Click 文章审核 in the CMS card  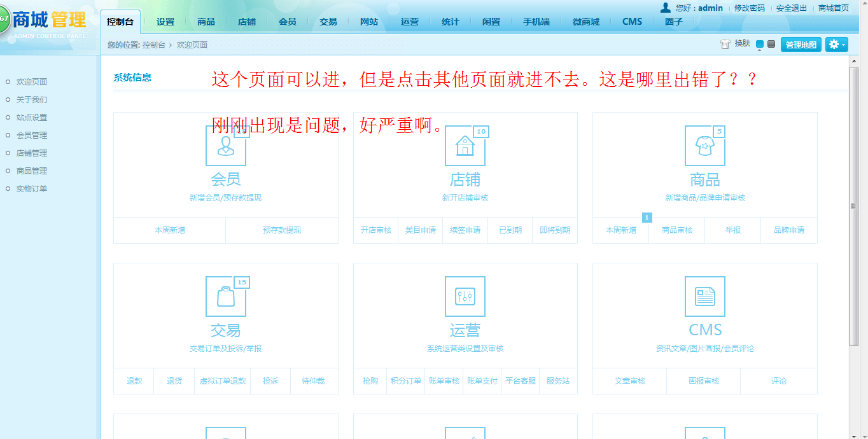pyautogui.click(x=630, y=381)
